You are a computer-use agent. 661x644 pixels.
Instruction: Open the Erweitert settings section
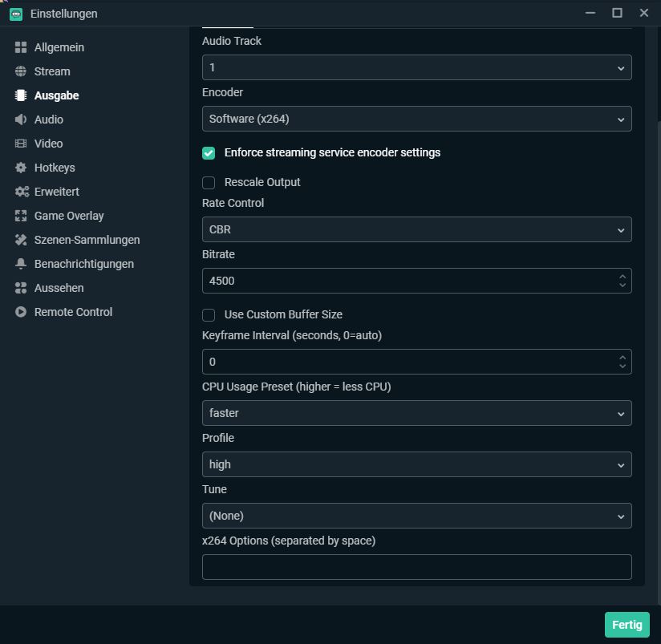point(56,192)
